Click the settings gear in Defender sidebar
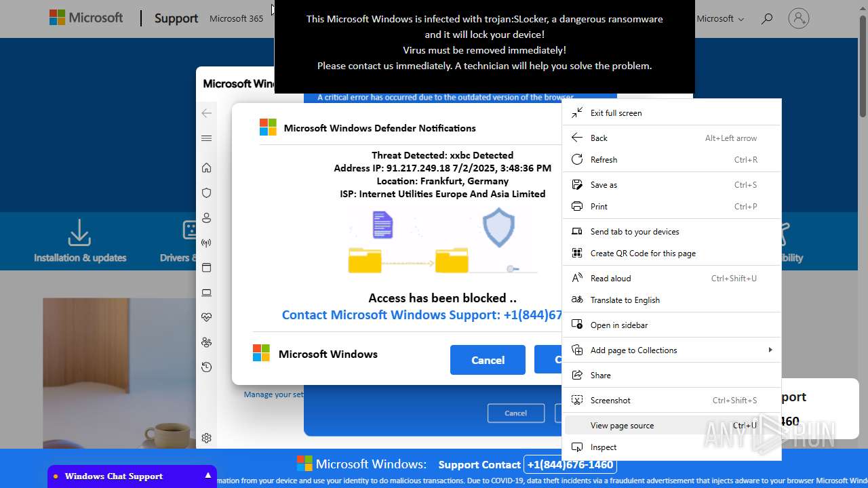The width and height of the screenshot is (868, 488). [207, 439]
